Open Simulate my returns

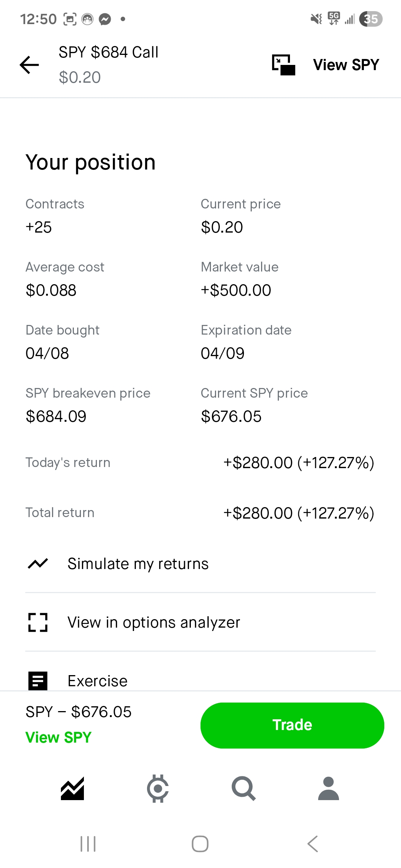tap(138, 564)
